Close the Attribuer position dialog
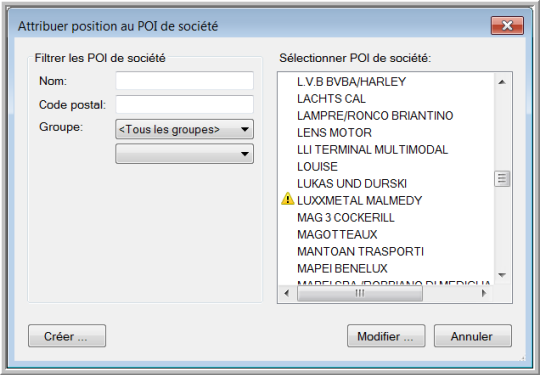The height and width of the screenshot is (375, 540). [507, 25]
